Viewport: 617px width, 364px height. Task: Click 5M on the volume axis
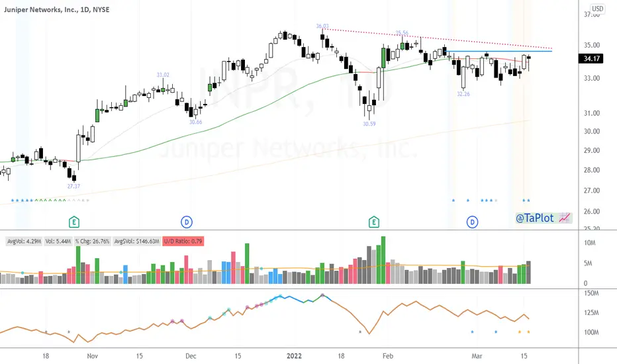pyautogui.click(x=588, y=263)
